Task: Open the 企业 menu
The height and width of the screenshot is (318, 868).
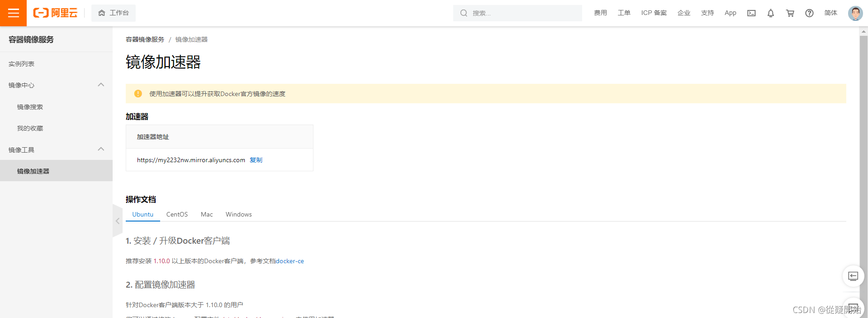Action: point(683,13)
